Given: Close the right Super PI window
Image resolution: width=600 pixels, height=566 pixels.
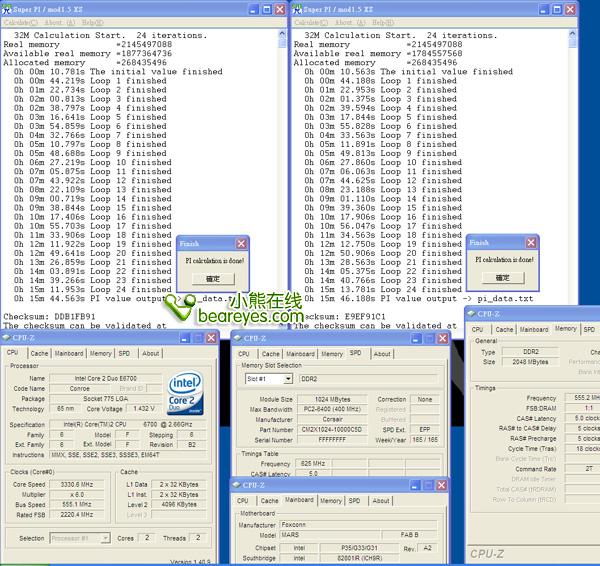Looking at the screenshot, I should (571, 9).
